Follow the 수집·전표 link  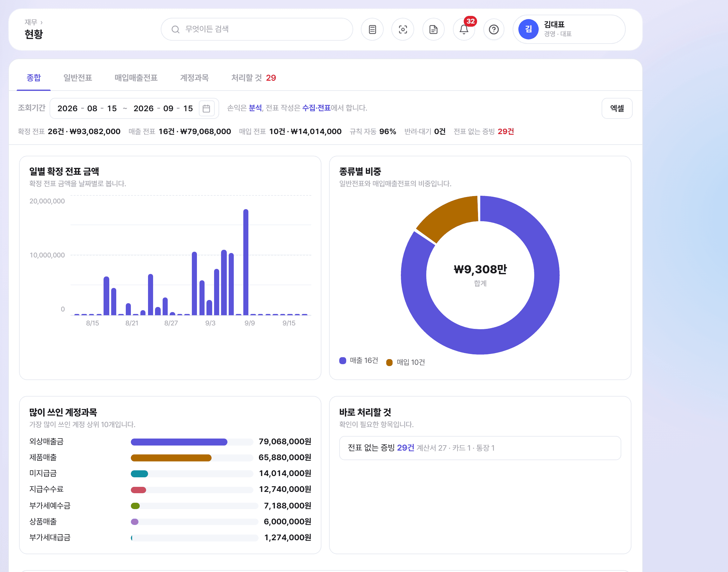pos(316,108)
